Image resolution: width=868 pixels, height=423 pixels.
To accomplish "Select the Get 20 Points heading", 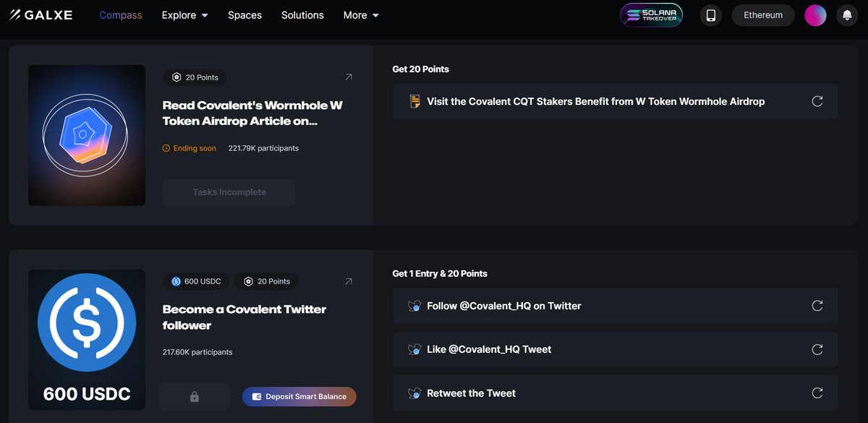I will (x=421, y=69).
